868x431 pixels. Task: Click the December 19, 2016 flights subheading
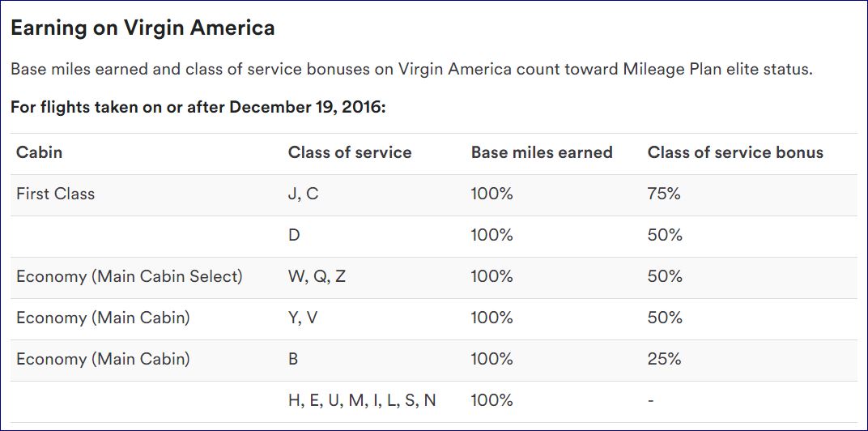pos(198,107)
